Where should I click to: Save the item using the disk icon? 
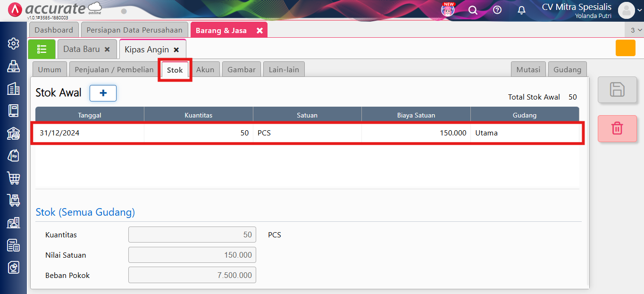coord(617,90)
